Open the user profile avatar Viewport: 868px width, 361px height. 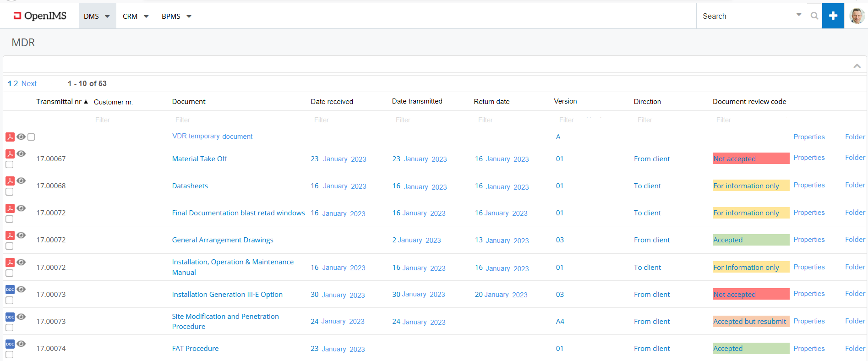857,16
